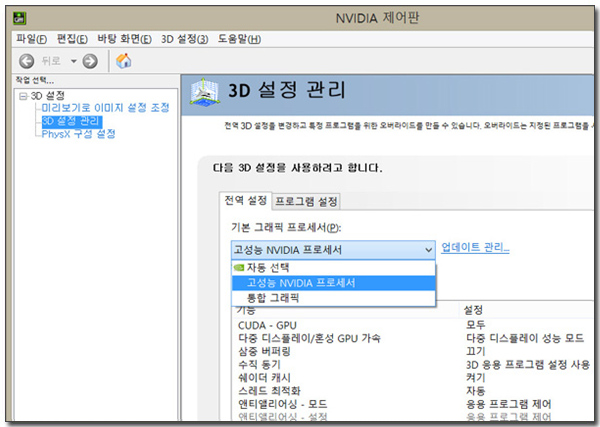This screenshot has height=427, width=600.
Task: Open the 도움말(H) menu
Action: tap(239, 39)
